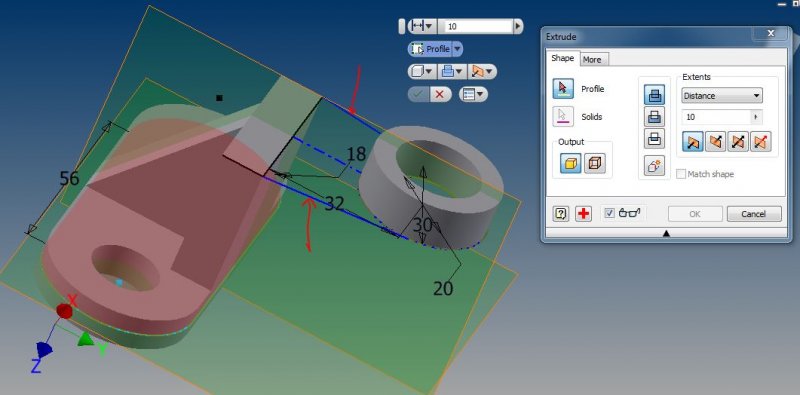
Task: Click the Solids selection icon
Action: (x=563, y=116)
